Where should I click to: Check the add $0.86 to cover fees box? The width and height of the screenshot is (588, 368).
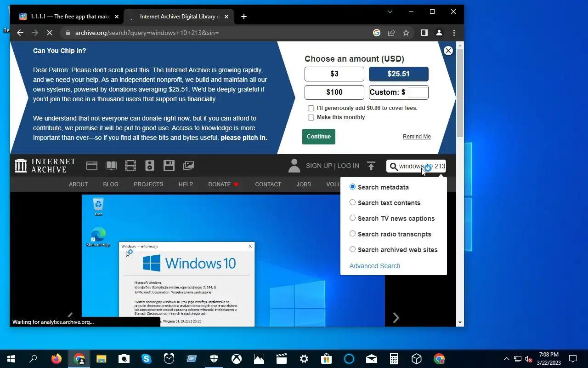coord(311,108)
